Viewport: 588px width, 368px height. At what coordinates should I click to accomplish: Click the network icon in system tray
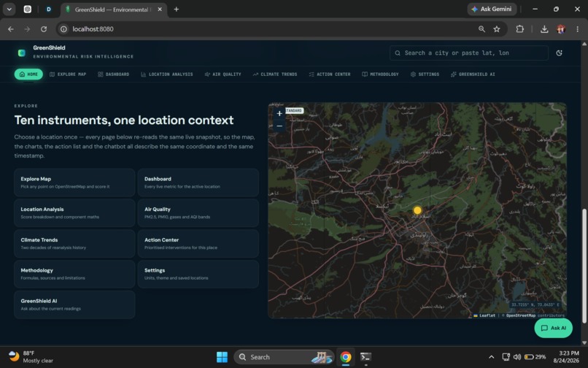(506, 357)
